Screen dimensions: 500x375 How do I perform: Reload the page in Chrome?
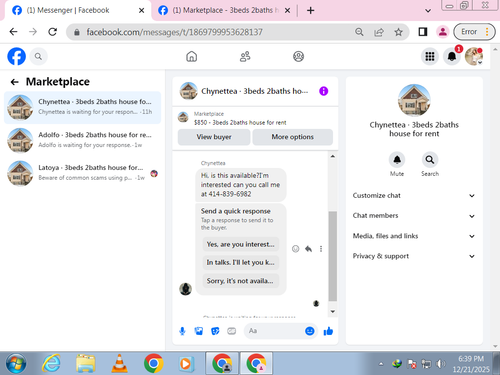tap(52, 32)
